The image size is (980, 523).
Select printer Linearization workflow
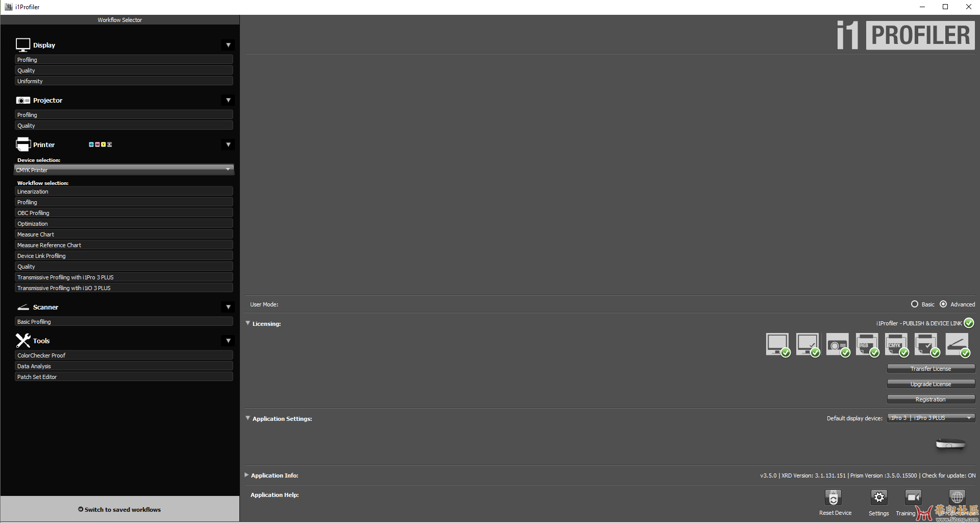pos(124,192)
